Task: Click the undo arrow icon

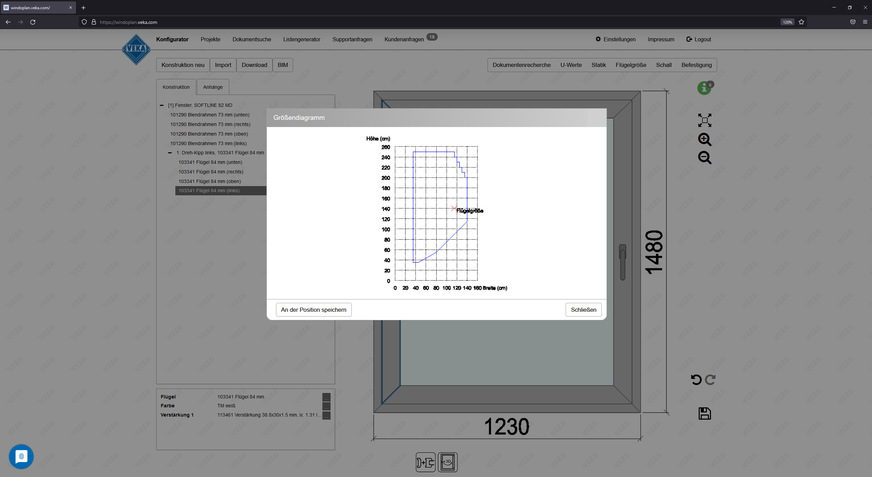Action: coord(696,379)
